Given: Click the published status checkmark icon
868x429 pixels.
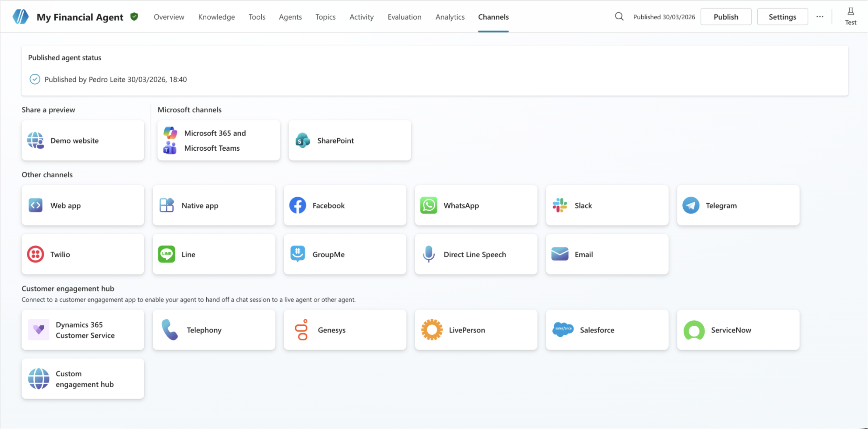Looking at the screenshot, I should pos(35,79).
